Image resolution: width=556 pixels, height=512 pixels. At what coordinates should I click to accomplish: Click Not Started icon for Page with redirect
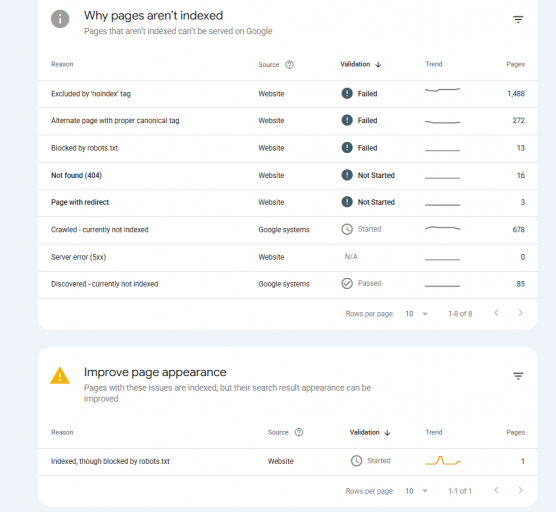[347, 202]
